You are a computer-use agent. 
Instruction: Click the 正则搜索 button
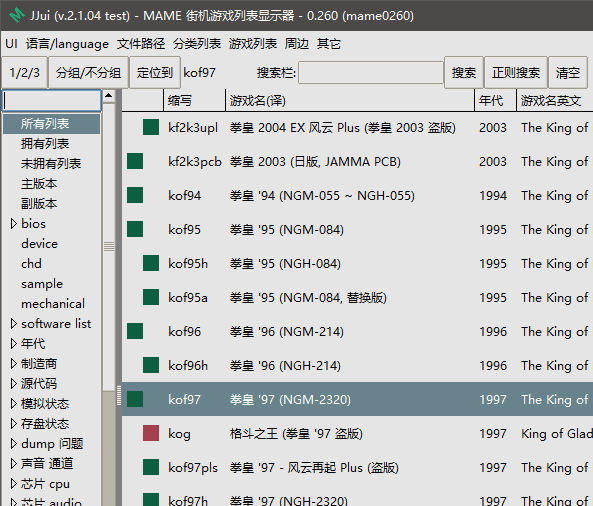pyautogui.click(x=516, y=73)
